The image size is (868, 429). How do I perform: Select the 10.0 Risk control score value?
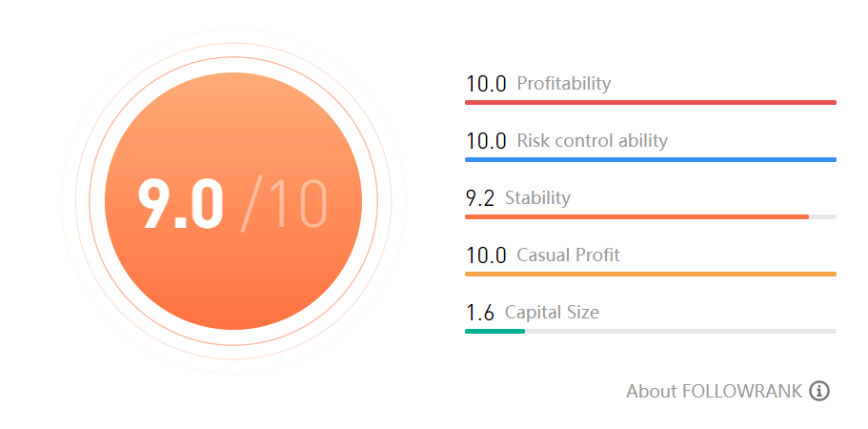[486, 141]
